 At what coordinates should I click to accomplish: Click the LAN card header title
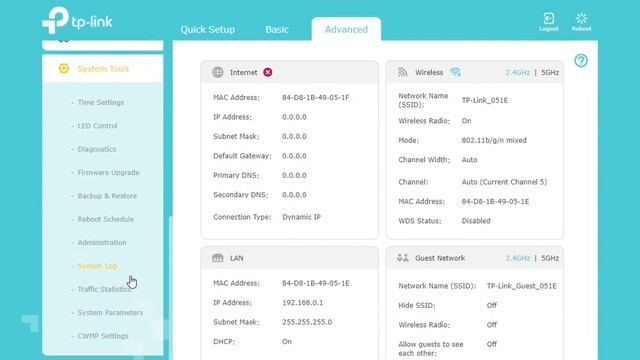236,258
